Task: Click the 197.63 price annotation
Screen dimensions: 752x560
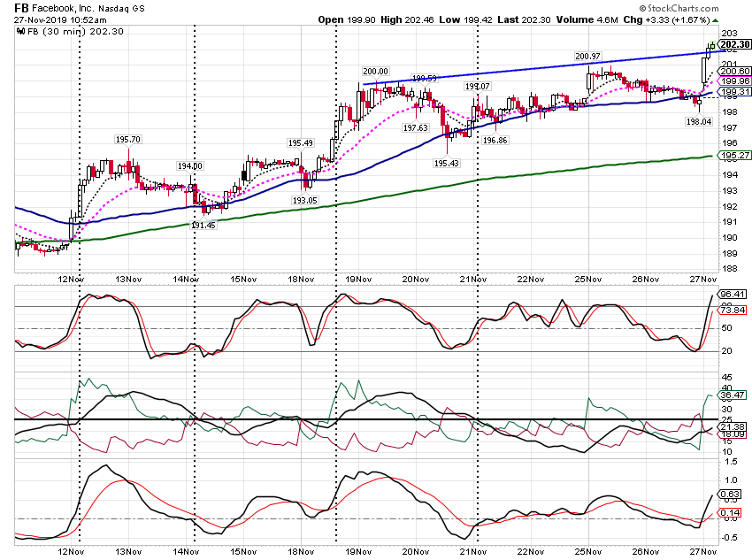Action: pos(415,128)
